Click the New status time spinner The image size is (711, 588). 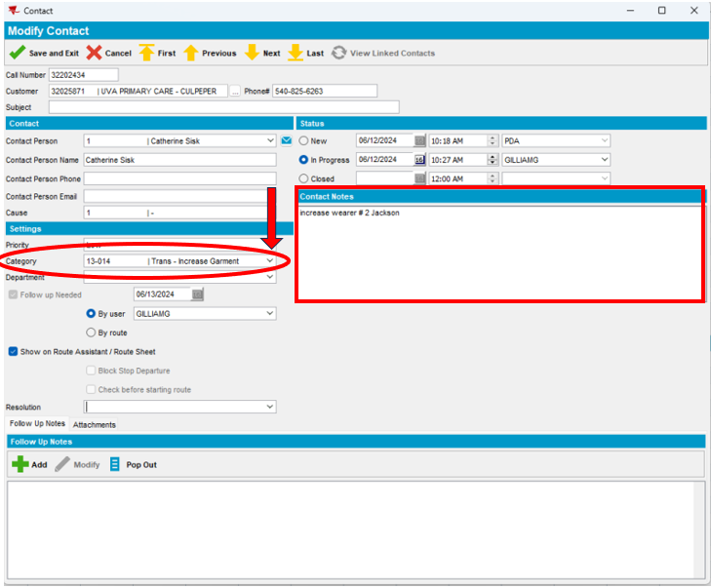pos(493,141)
